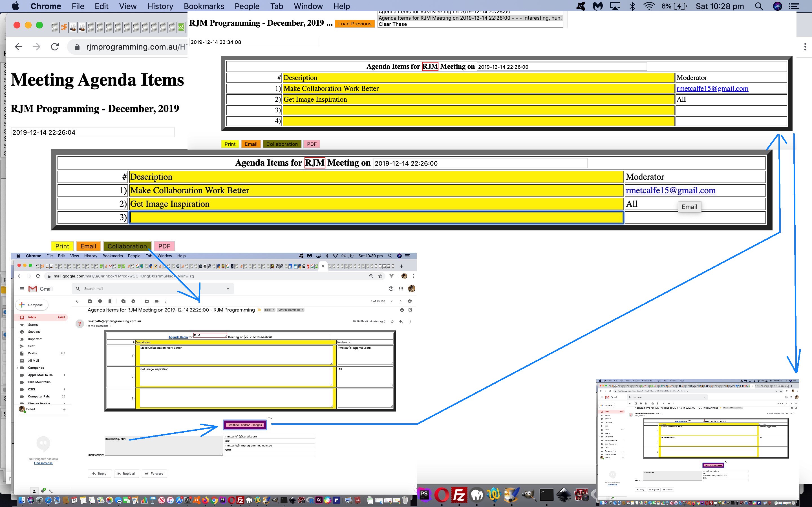Click the print all icon in Gmail
Viewport: 812px width, 507px height.
click(x=402, y=310)
